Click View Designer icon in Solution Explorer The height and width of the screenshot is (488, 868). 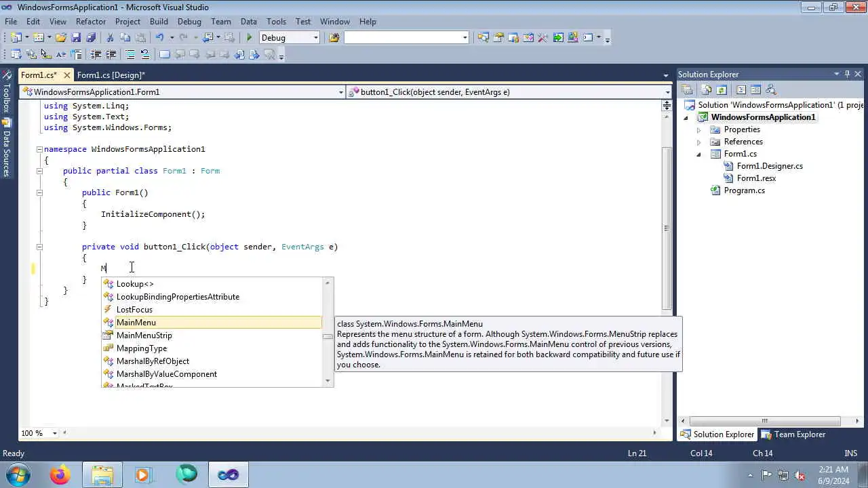click(x=755, y=90)
